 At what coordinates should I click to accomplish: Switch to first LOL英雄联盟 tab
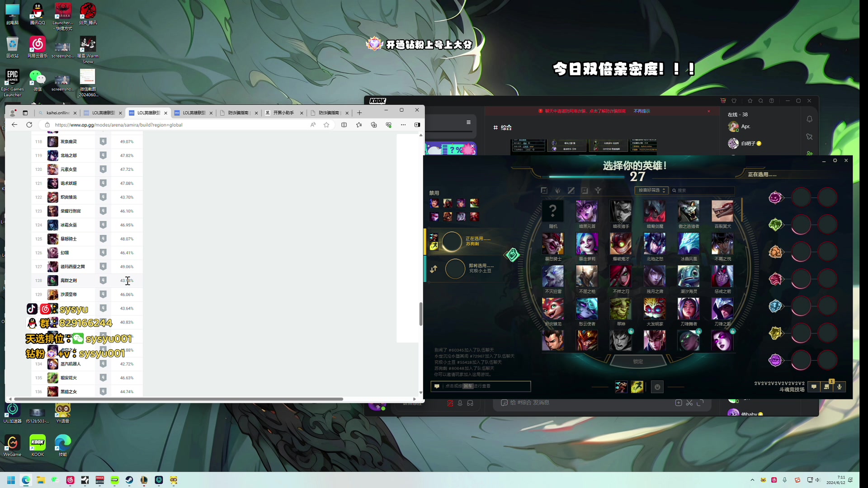point(103,113)
